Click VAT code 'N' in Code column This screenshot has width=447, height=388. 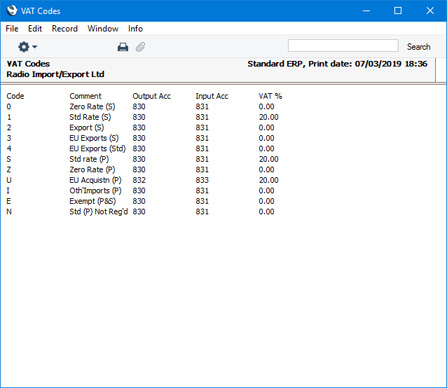pos(9,212)
